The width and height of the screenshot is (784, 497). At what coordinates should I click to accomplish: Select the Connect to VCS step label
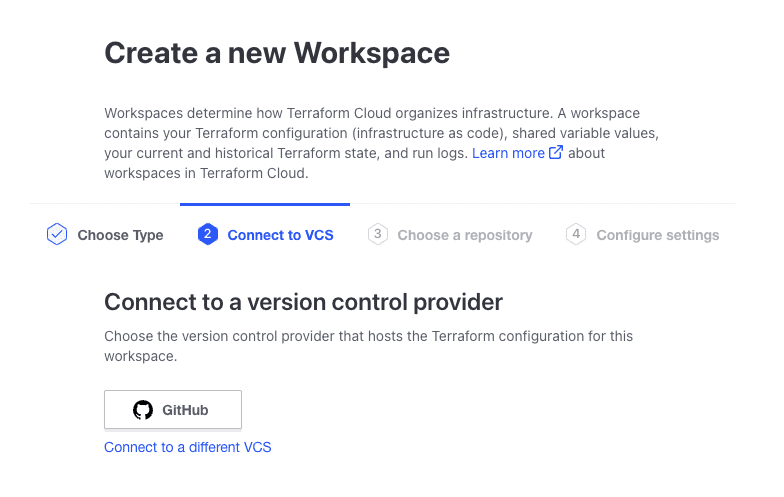(280, 235)
